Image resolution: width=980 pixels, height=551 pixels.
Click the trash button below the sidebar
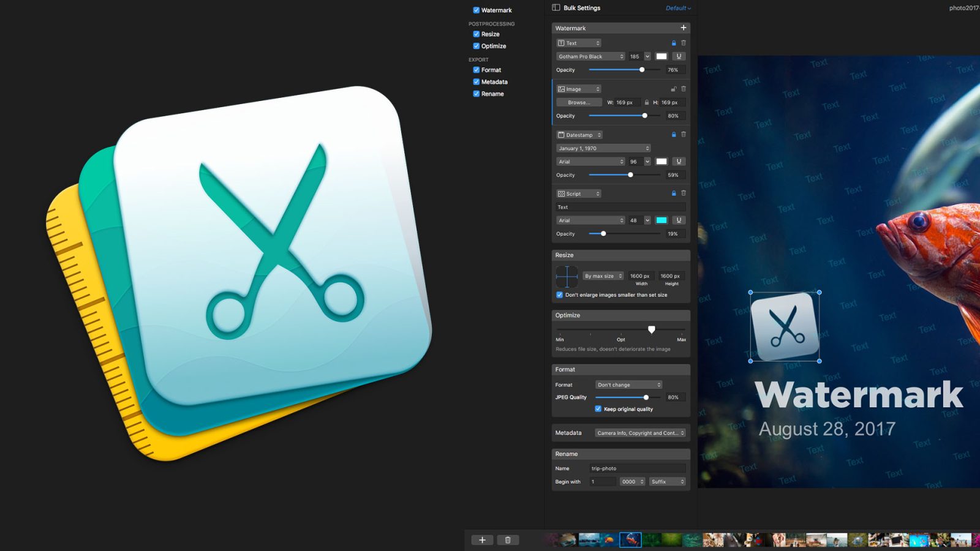click(x=508, y=540)
